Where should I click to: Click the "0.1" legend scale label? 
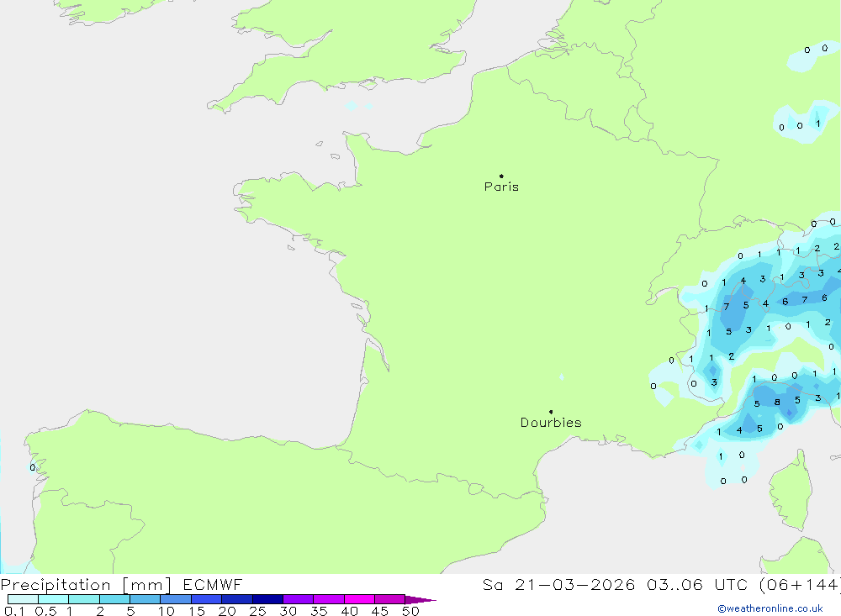pos(14,611)
